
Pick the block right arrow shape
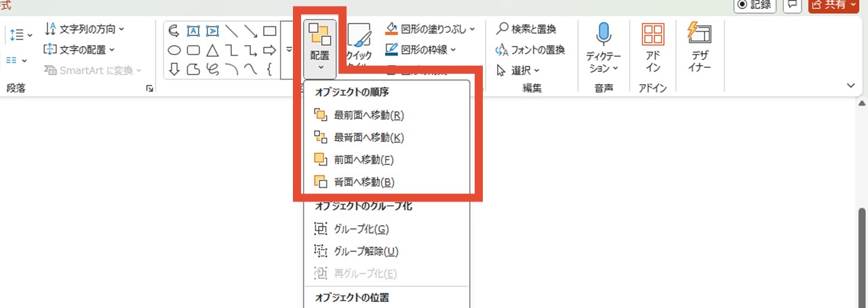(x=269, y=50)
